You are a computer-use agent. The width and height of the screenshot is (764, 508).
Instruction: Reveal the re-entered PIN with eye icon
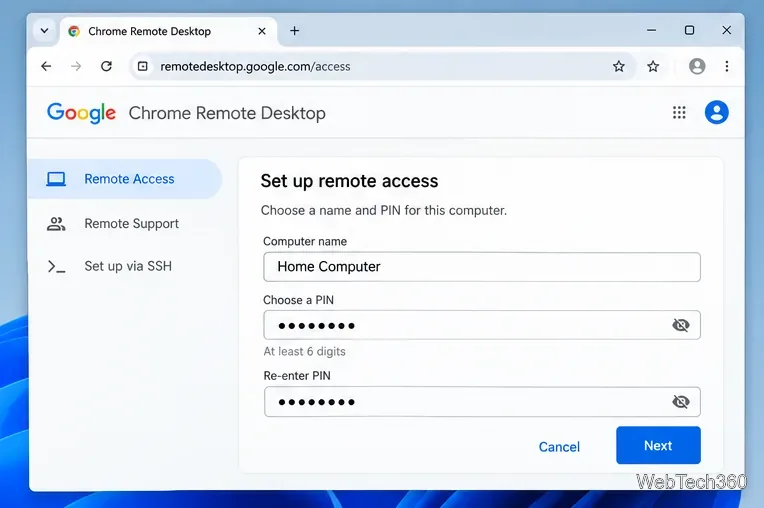pos(681,402)
